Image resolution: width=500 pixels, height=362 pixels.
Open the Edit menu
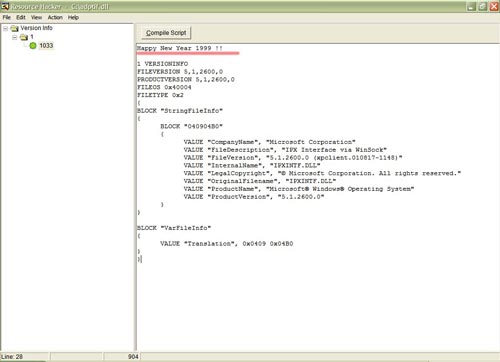21,17
